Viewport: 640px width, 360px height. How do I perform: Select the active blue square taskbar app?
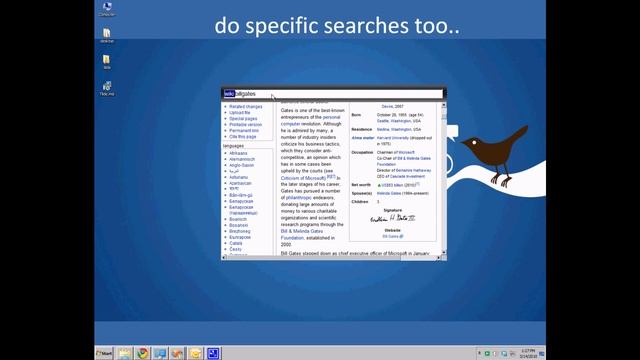(x=213, y=353)
